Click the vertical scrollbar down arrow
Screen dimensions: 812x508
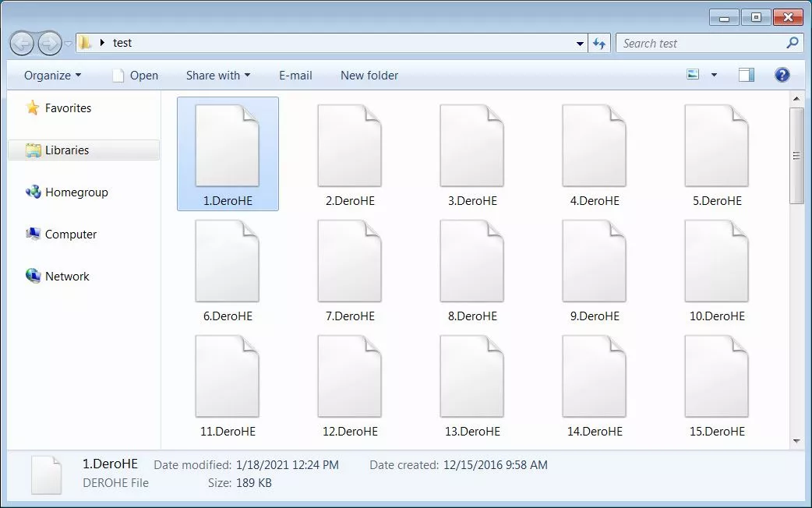pyautogui.click(x=796, y=441)
